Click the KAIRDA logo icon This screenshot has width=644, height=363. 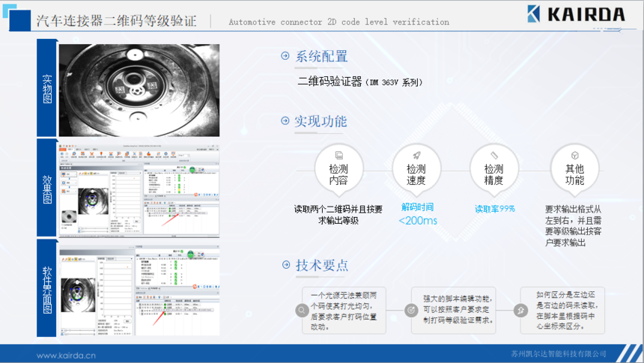[533, 14]
